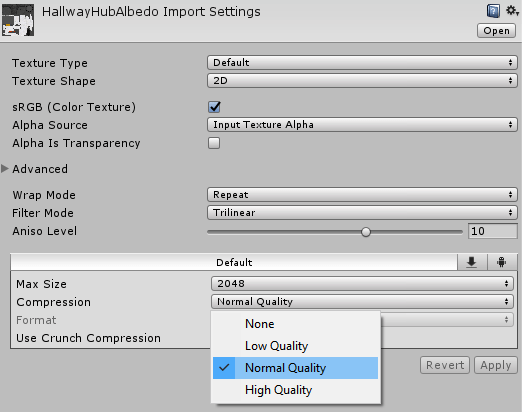Open the Filter Mode Trilinear dropdown
The width and height of the screenshot is (522, 412).
362,213
